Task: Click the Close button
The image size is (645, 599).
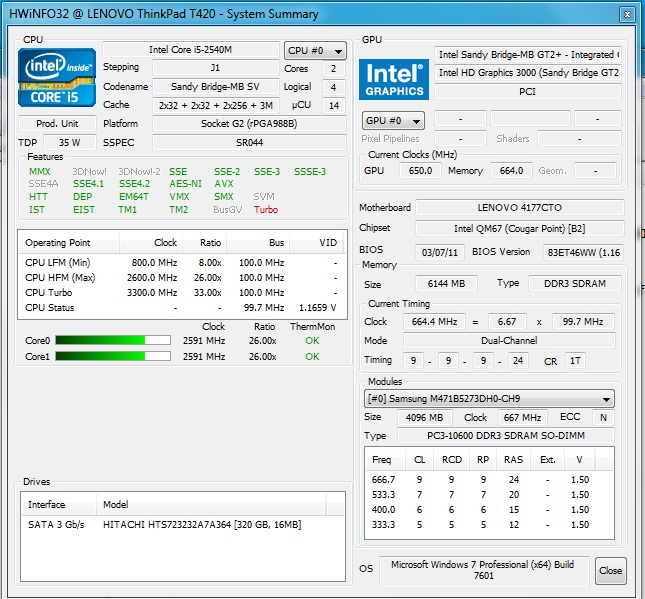Action: (610, 571)
